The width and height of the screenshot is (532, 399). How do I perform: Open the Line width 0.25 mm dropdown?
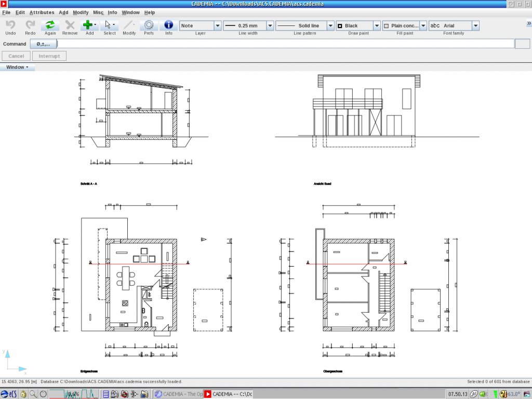[270, 25]
